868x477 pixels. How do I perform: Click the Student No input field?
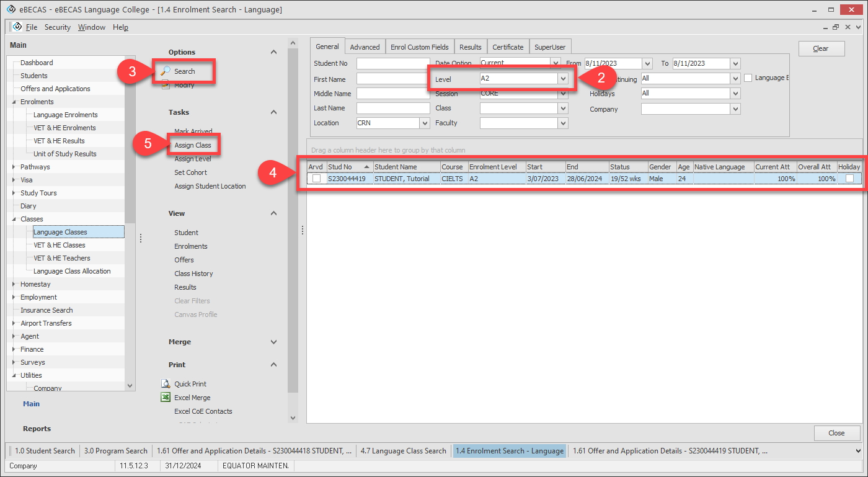pos(393,63)
